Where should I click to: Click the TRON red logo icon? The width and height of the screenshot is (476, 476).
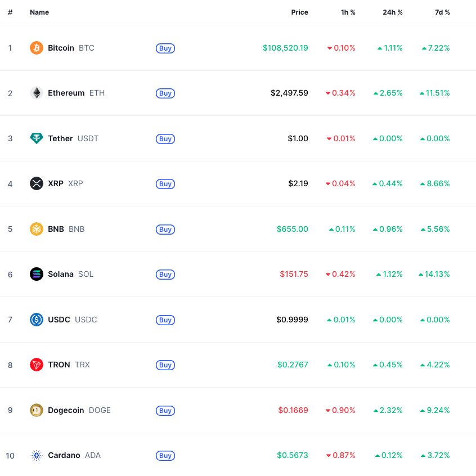coord(37,365)
